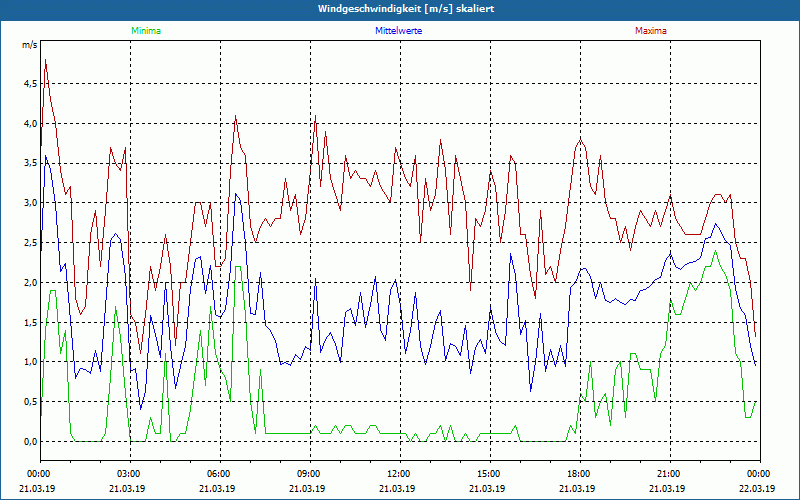The image size is (800, 500).
Task: Click the '0,5' y-axis value
Action: point(30,402)
